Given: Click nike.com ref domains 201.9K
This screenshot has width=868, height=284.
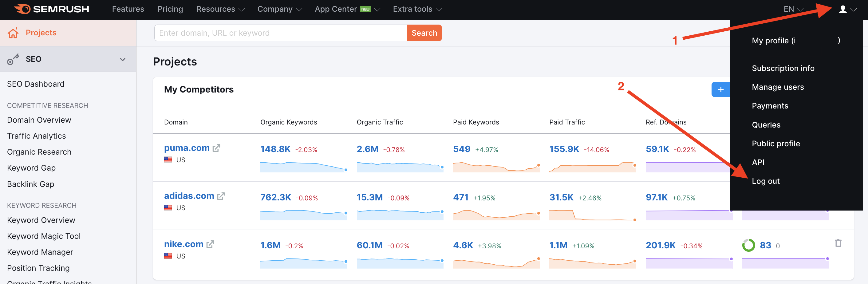Looking at the screenshot, I should tap(661, 246).
